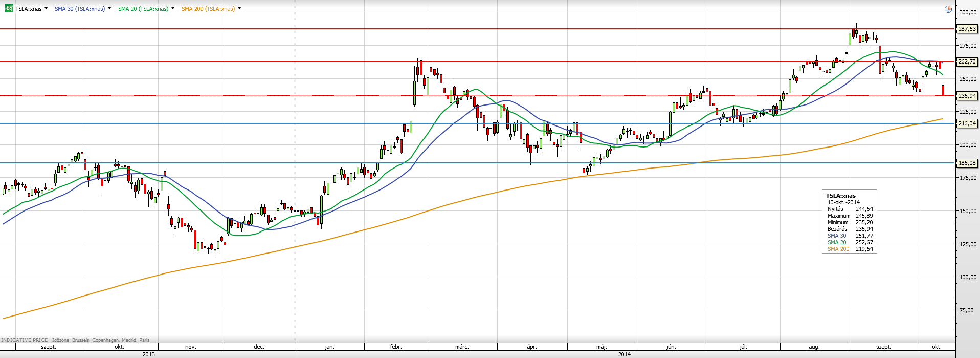The height and width of the screenshot is (358, 980).
Task: Select the SMA 30 (TSLA:xnas) label
Action: coord(80,9)
